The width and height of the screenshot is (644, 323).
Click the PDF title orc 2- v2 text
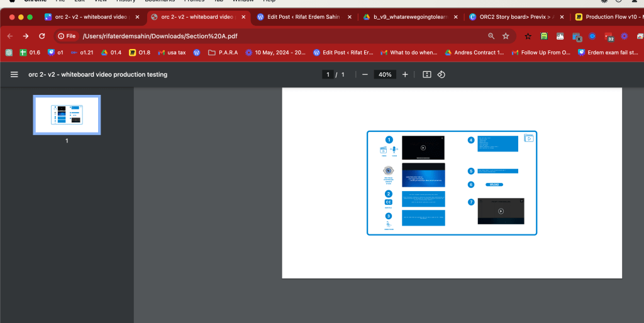click(x=97, y=74)
